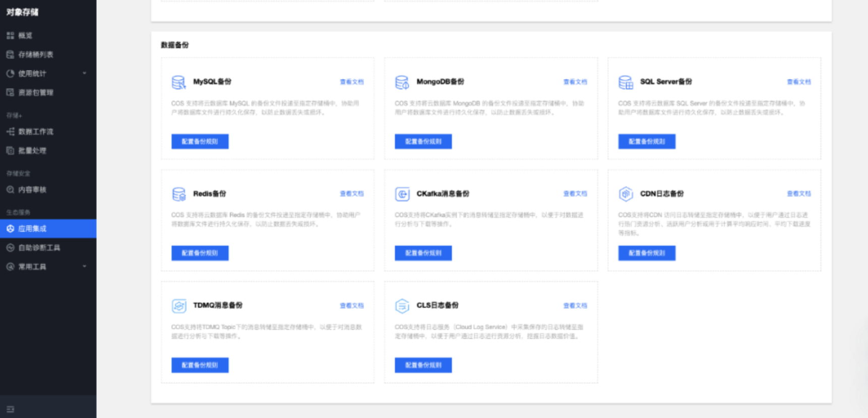This screenshot has width=868, height=418.
Task: Open 查看文档 link for MongoDB备份
Action: point(575,82)
